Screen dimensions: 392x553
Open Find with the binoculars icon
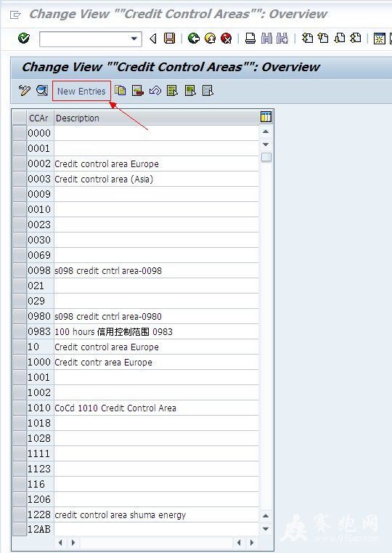pos(266,38)
